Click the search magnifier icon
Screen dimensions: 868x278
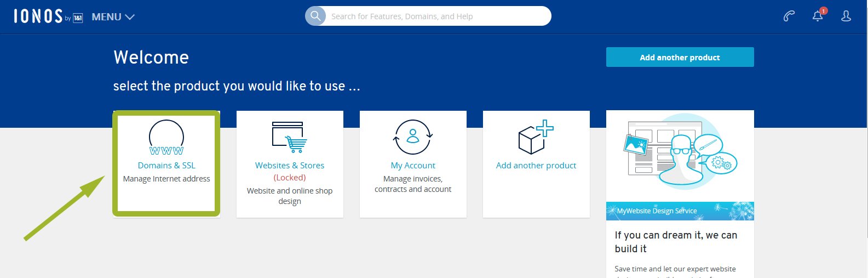pyautogui.click(x=315, y=16)
